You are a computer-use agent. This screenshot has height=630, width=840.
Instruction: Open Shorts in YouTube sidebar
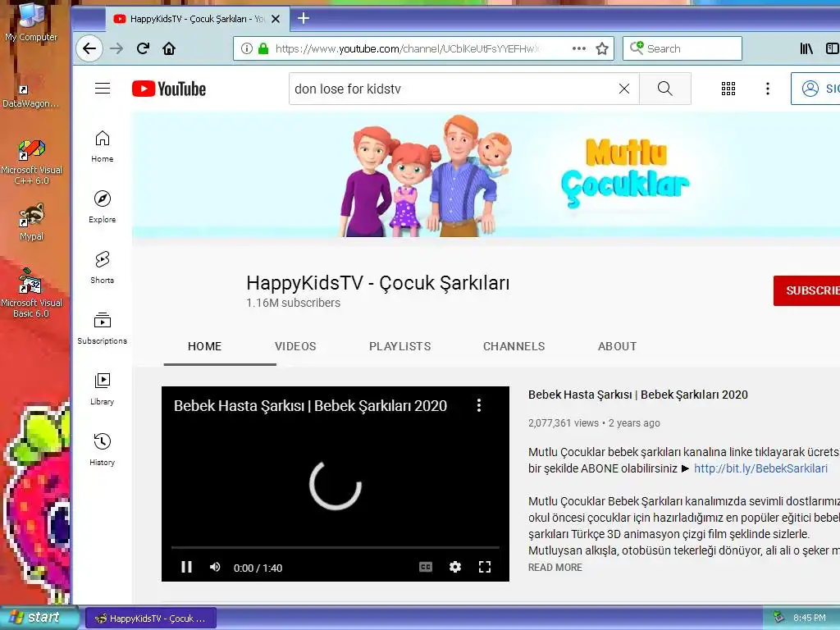click(x=103, y=267)
